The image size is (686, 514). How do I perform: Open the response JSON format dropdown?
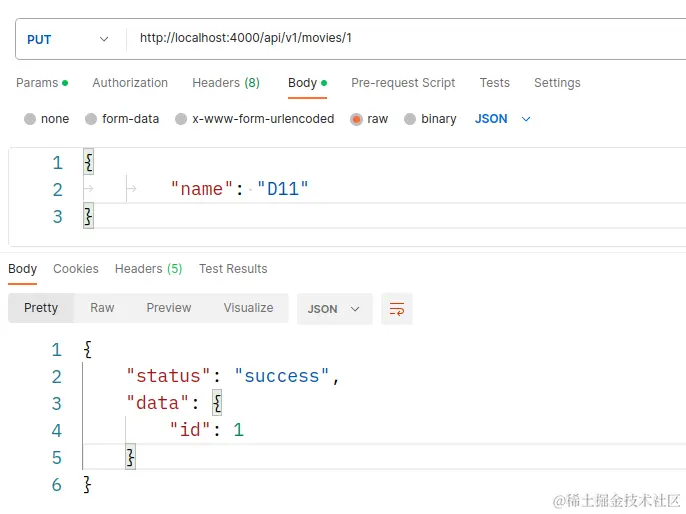click(334, 309)
